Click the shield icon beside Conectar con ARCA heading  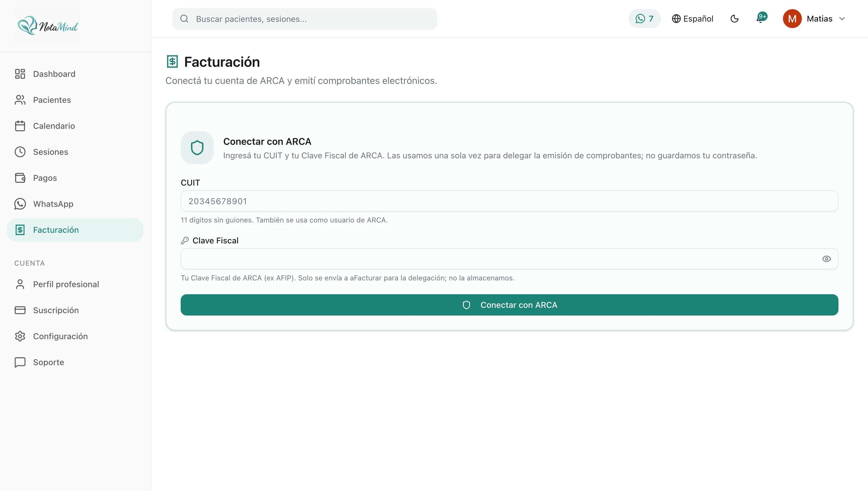point(197,148)
